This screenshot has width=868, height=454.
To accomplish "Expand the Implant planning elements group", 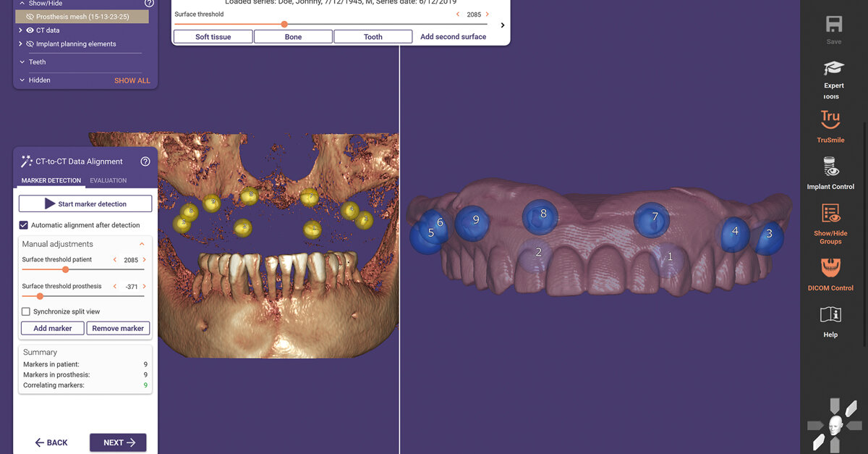I will (x=22, y=43).
